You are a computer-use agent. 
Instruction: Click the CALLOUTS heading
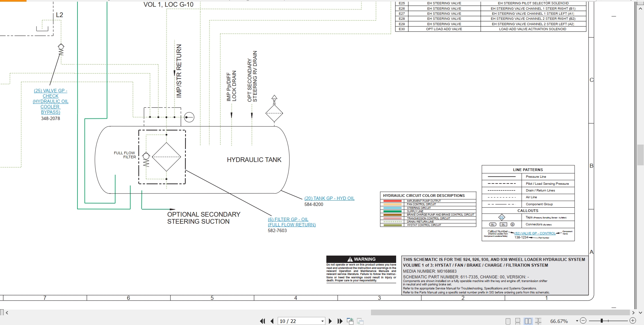528,211
